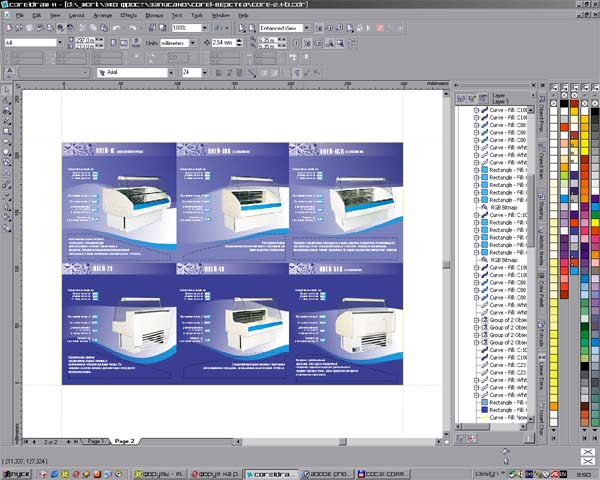Open the Text menu
Screen dimensions: 600x480
177,15
